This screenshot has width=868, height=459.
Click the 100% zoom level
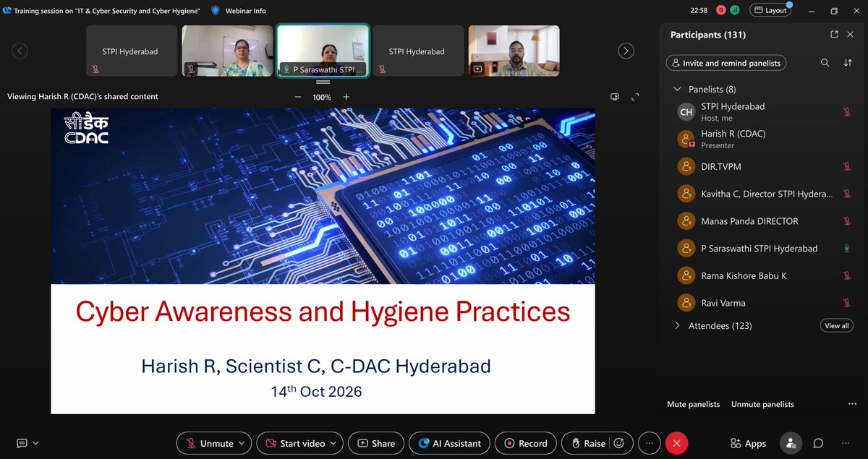click(x=322, y=97)
